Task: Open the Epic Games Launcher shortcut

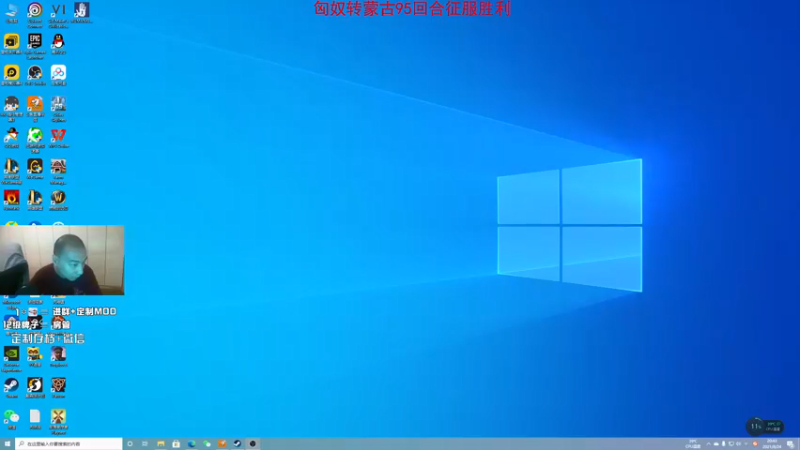Action: click(x=35, y=46)
